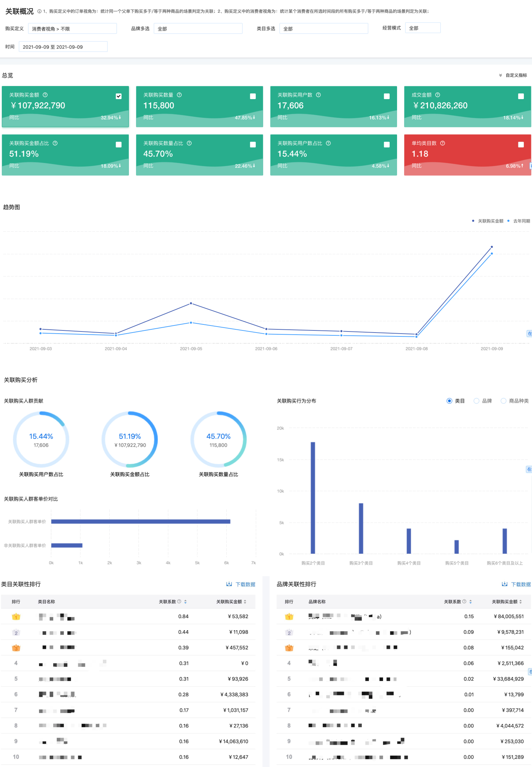Click help icon next to 成交金额 card

[x=438, y=95]
